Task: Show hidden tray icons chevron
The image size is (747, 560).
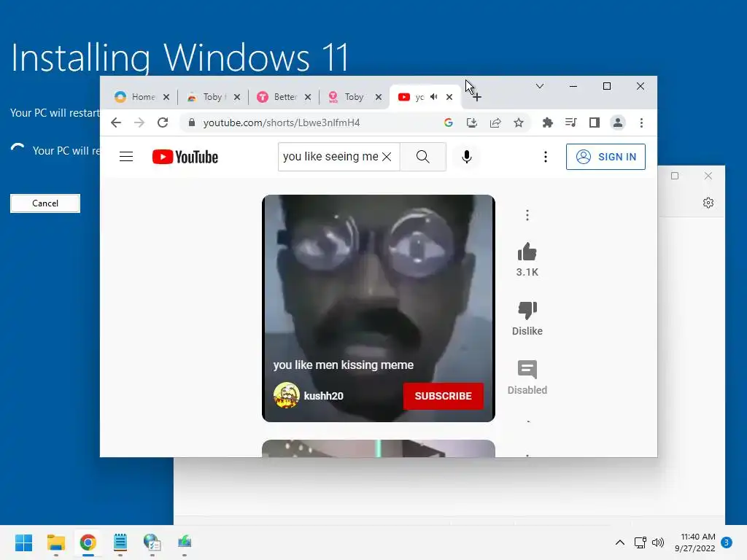Action: tap(620, 542)
